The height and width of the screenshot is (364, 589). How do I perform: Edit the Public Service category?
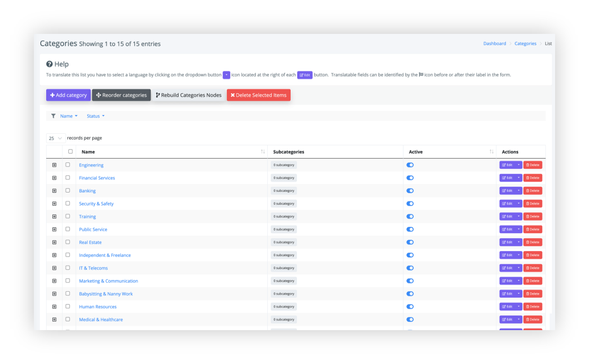pos(507,229)
